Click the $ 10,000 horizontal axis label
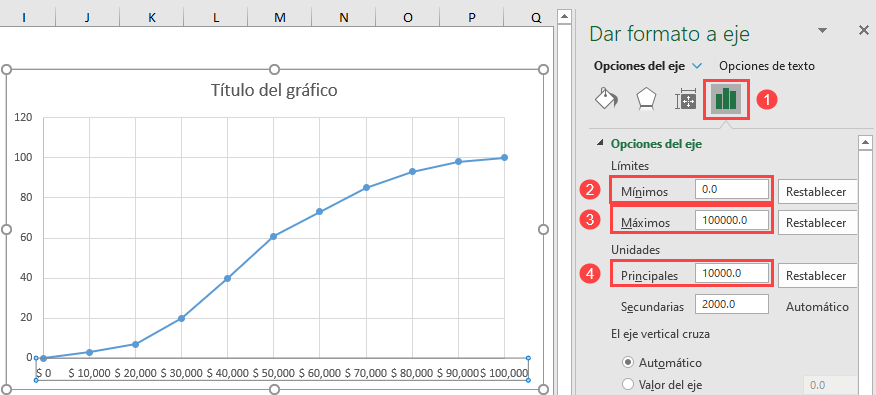The width and height of the screenshot is (876, 395). click(x=89, y=373)
